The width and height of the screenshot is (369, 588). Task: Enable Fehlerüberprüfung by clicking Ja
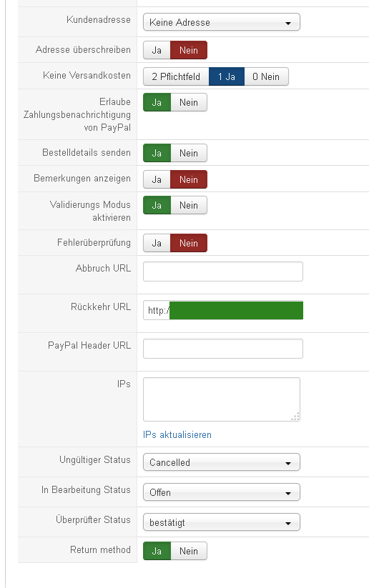click(157, 243)
